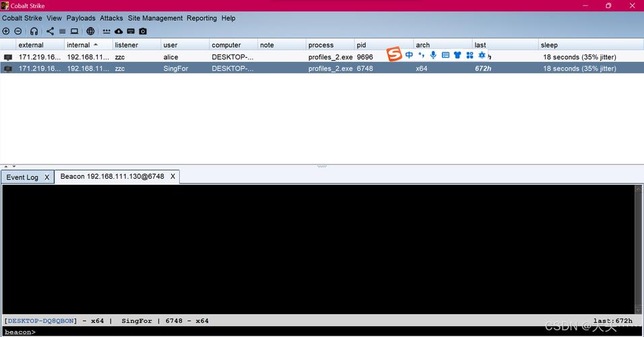Click pid cell 9696

click(x=364, y=57)
